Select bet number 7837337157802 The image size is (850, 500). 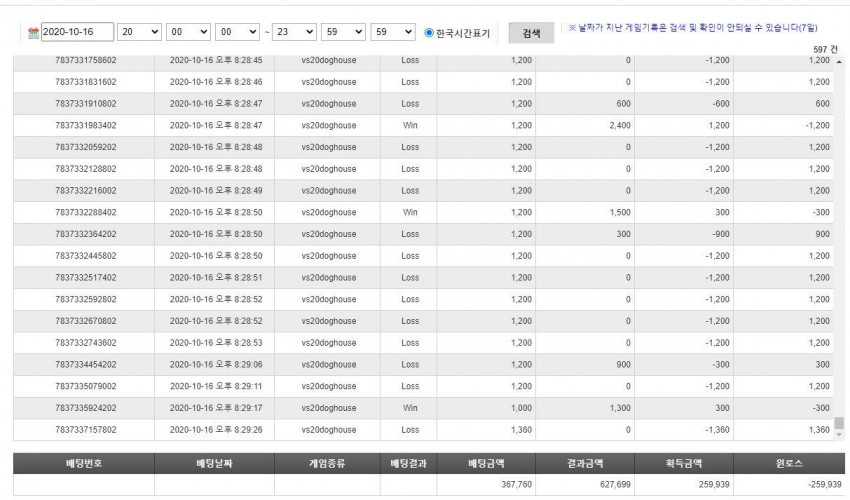[86, 429]
